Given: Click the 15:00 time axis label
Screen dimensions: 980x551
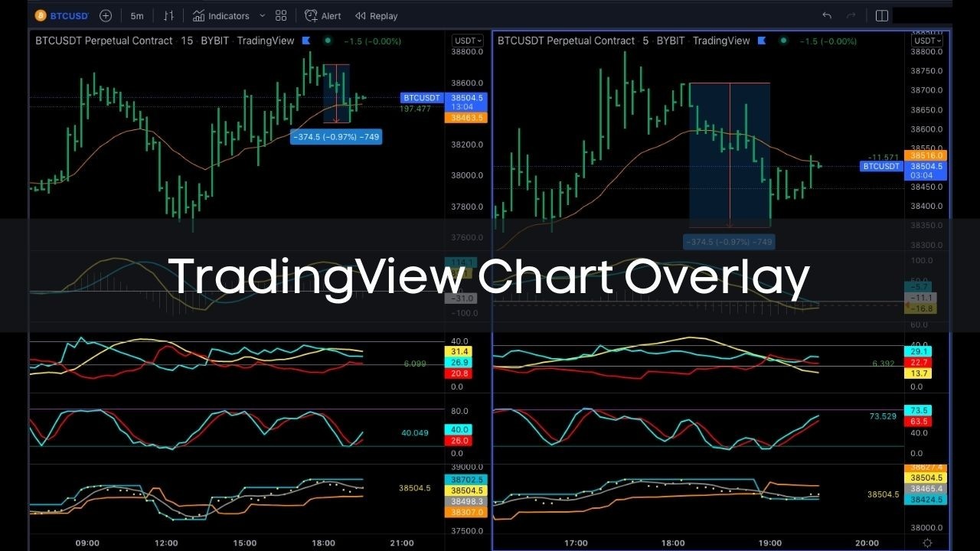Looking at the screenshot, I should coord(245,543).
